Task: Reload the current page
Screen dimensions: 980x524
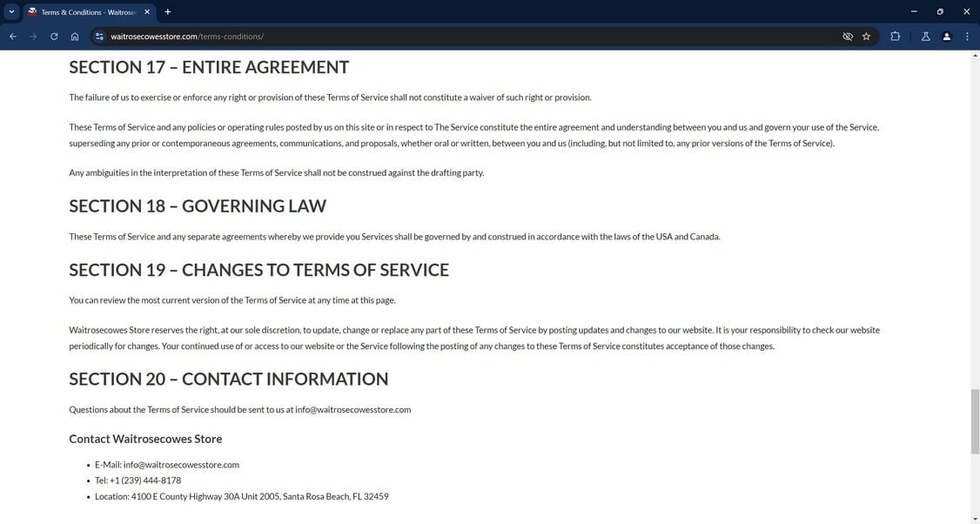Action: pos(54,37)
